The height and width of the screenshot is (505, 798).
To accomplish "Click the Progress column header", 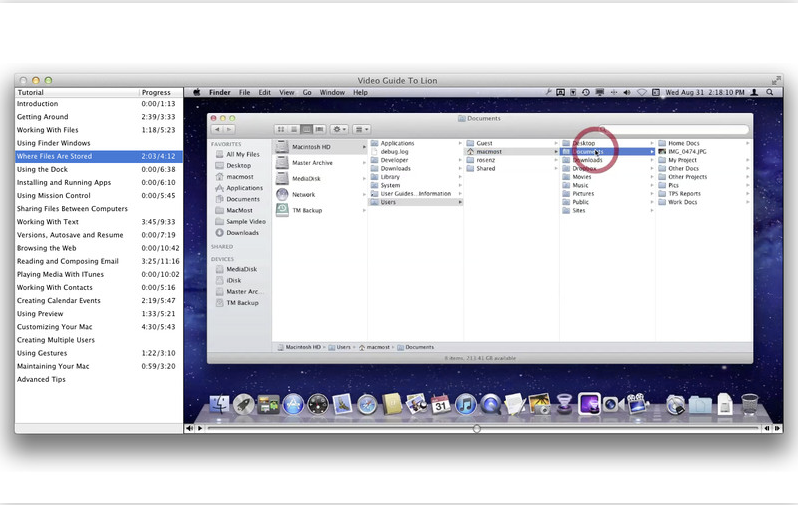I will tap(161, 92).
